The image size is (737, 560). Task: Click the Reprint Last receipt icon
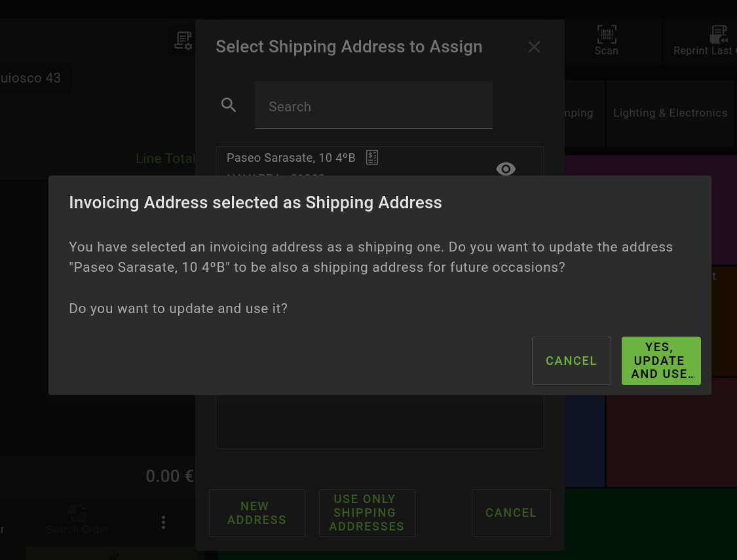[x=719, y=35]
